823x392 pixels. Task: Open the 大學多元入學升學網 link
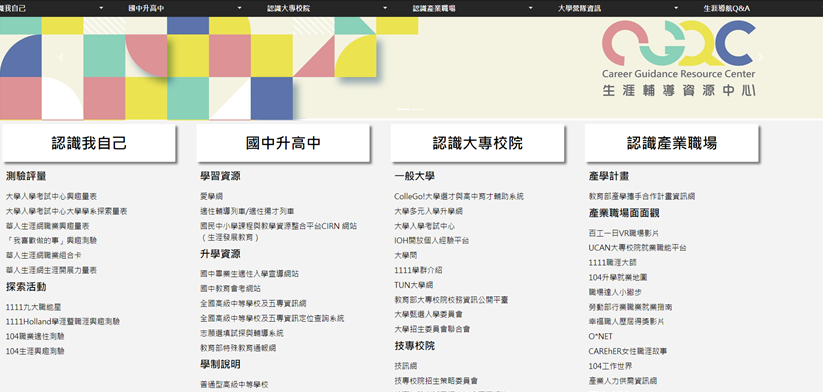[x=428, y=211]
